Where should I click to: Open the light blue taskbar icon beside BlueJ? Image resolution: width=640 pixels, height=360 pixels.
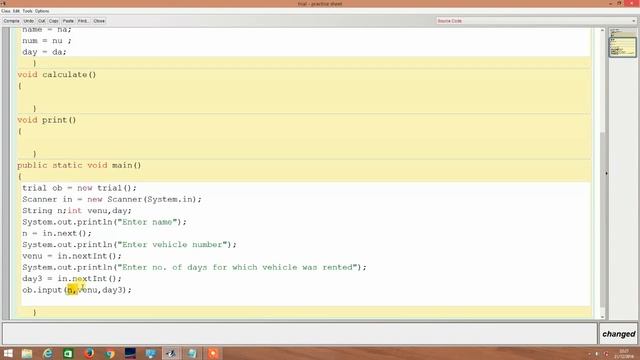pos(192,353)
